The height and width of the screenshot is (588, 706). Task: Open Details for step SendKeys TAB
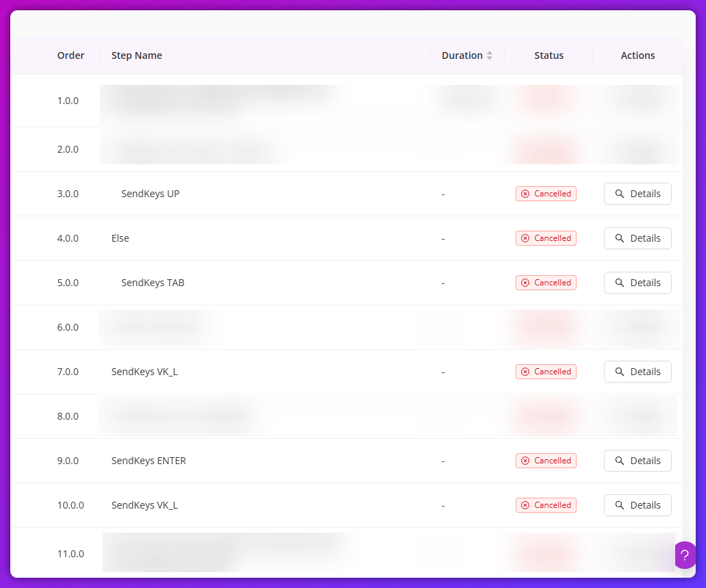click(638, 283)
